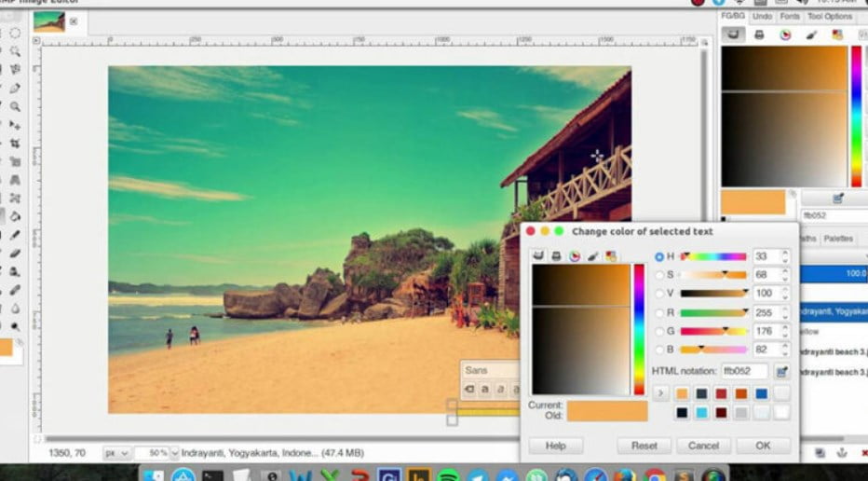This screenshot has width=868, height=481.
Task: Click the S value 68 spinner arrows
Action: 785,275
